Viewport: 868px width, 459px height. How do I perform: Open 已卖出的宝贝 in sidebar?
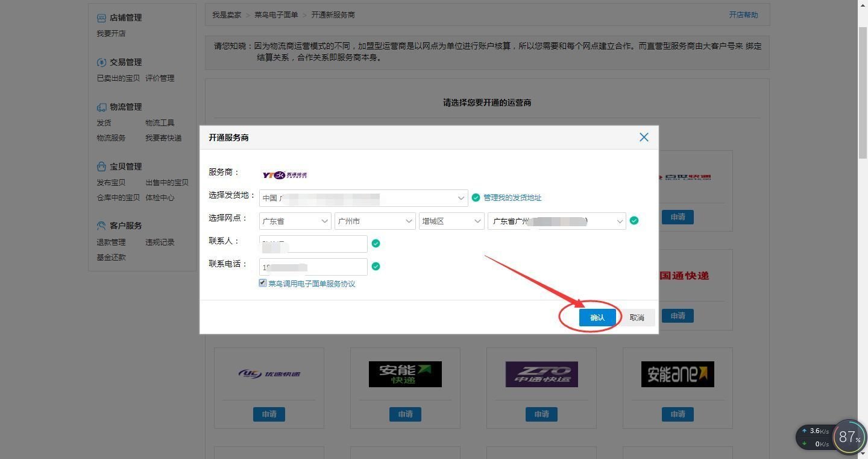point(118,78)
